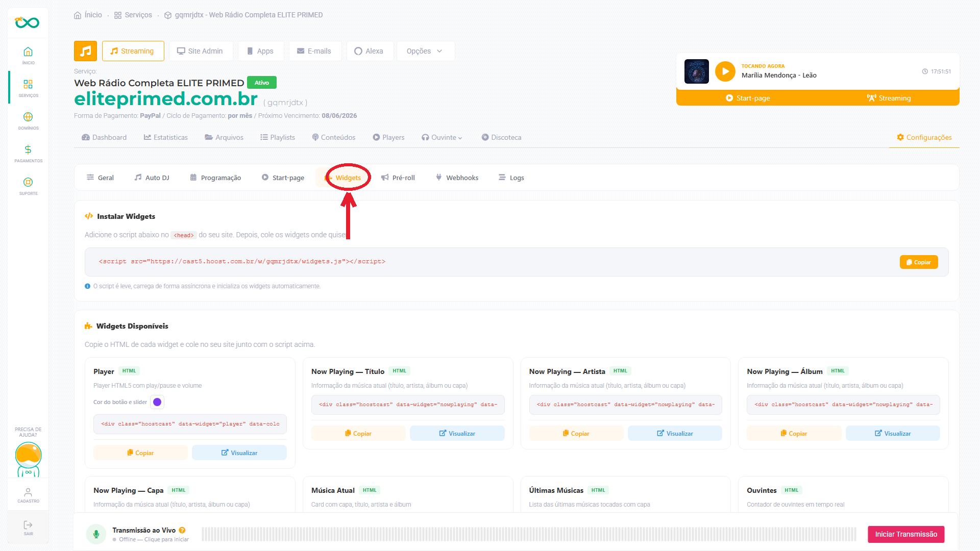The image size is (980, 551).
Task: Open the Streaming tab
Action: [x=133, y=51]
